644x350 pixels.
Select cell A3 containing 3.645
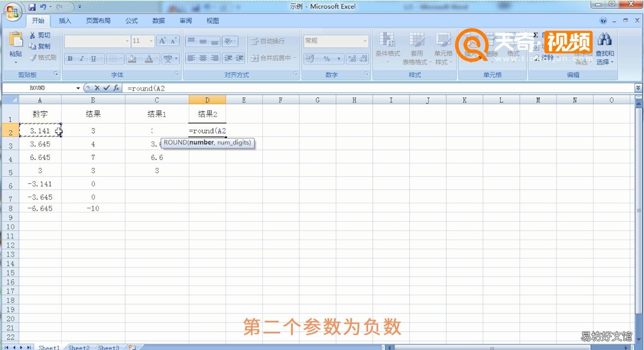pyautogui.click(x=40, y=144)
